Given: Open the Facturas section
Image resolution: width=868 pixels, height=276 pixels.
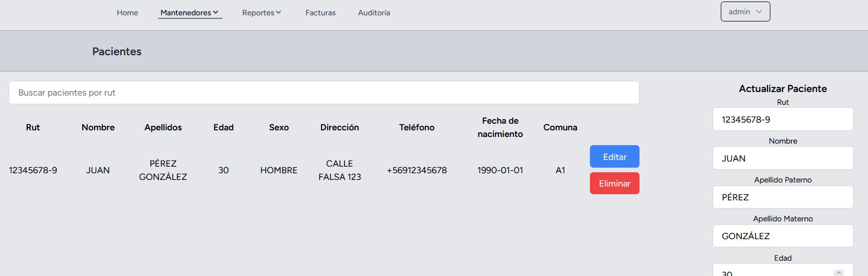Looking at the screenshot, I should tap(321, 13).
